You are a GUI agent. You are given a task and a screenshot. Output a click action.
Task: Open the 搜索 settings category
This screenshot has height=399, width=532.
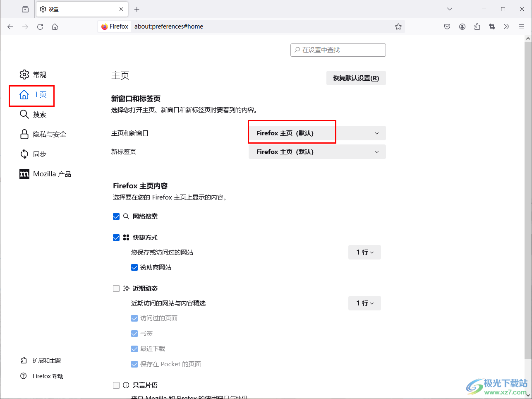[33, 115]
